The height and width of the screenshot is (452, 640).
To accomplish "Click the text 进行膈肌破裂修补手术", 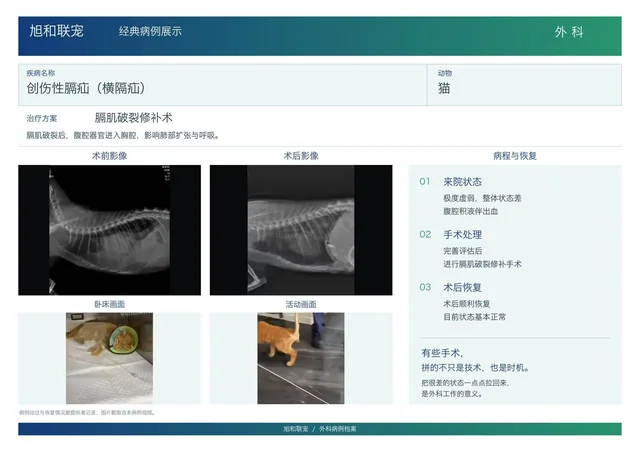I will (x=482, y=264).
